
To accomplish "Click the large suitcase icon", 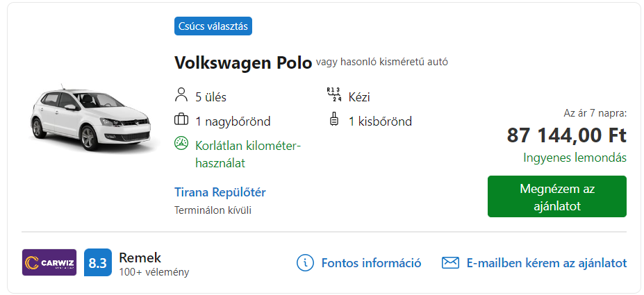I will [181, 120].
